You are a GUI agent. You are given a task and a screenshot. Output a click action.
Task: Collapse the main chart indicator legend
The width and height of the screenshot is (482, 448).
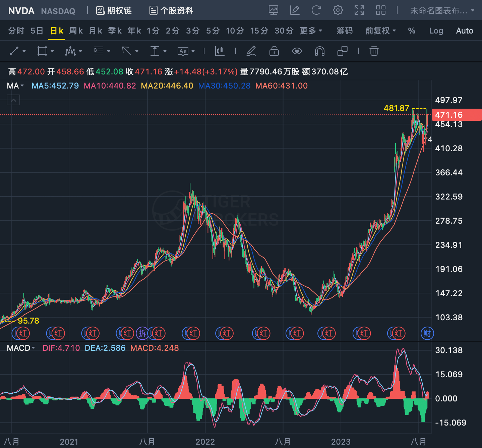tap(13, 100)
